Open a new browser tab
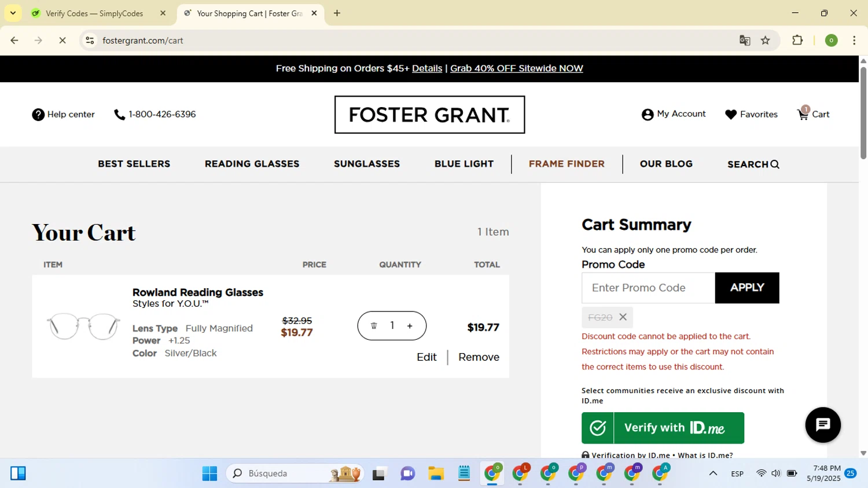This screenshot has height=488, width=868. (337, 13)
